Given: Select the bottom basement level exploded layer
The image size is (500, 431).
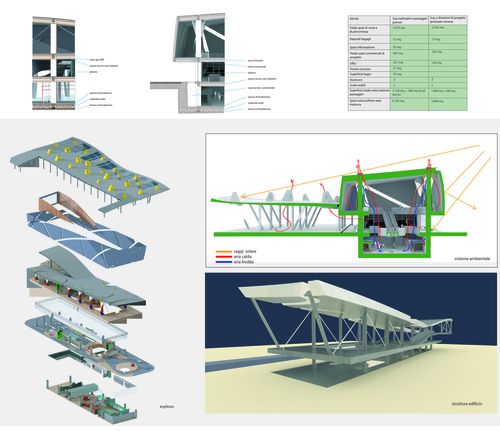Looking at the screenshot, I should click(92, 400).
